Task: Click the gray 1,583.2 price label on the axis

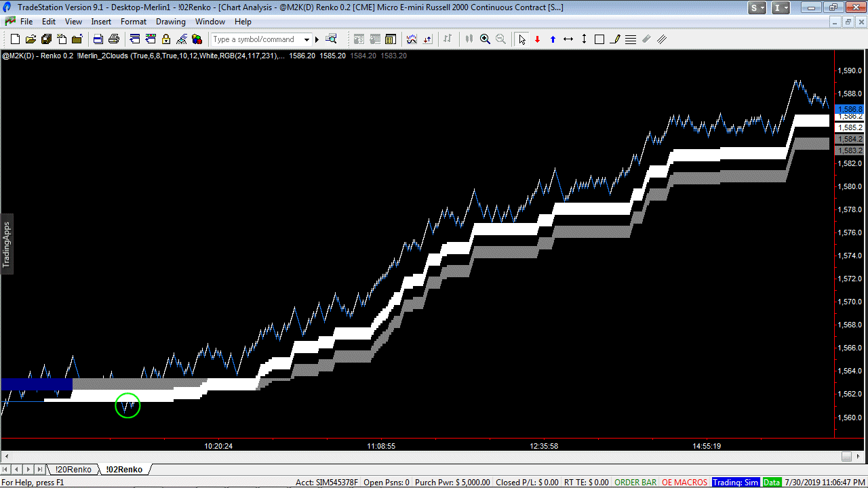Action: (x=850, y=150)
